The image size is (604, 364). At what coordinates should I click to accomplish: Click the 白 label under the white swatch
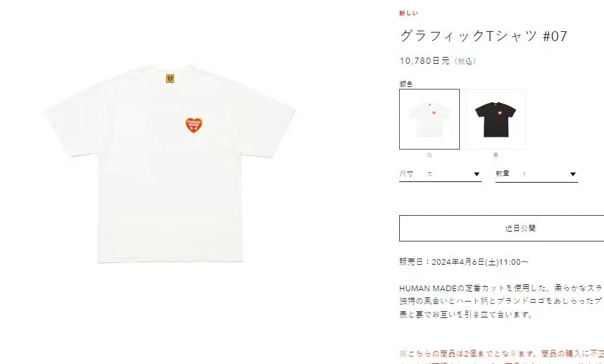coord(429,155)
